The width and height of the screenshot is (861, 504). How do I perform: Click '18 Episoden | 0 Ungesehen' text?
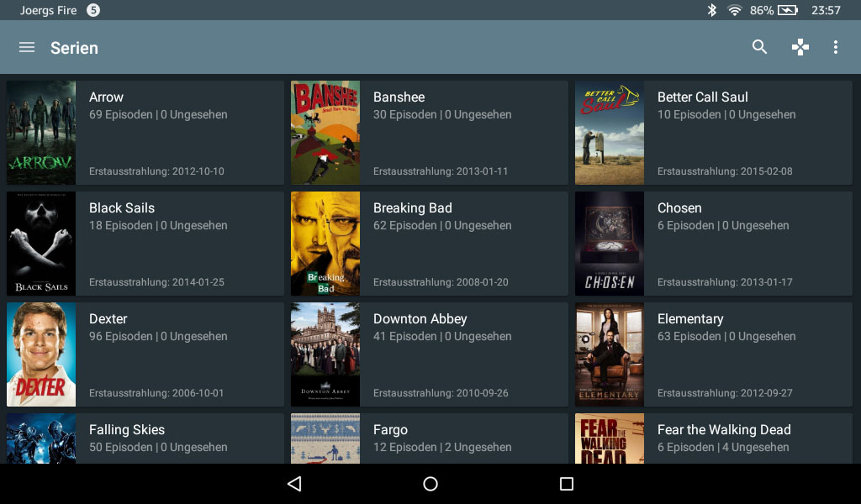click(x=158, y=225)
